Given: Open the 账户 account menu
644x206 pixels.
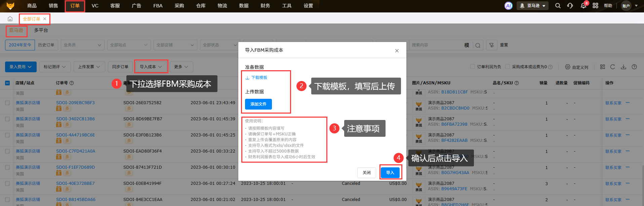Looking at the screenshot, I should coord(630,6).
